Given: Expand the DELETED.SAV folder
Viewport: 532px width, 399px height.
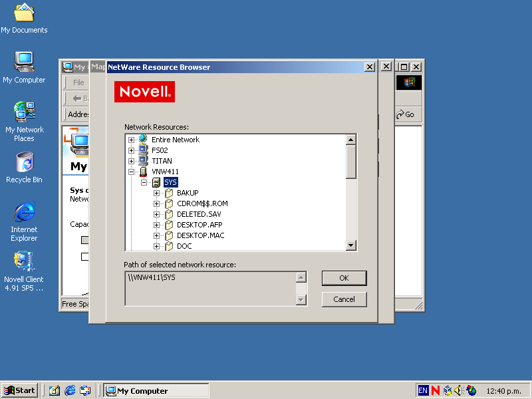Looking at the screenshot, I should point(156,214).
